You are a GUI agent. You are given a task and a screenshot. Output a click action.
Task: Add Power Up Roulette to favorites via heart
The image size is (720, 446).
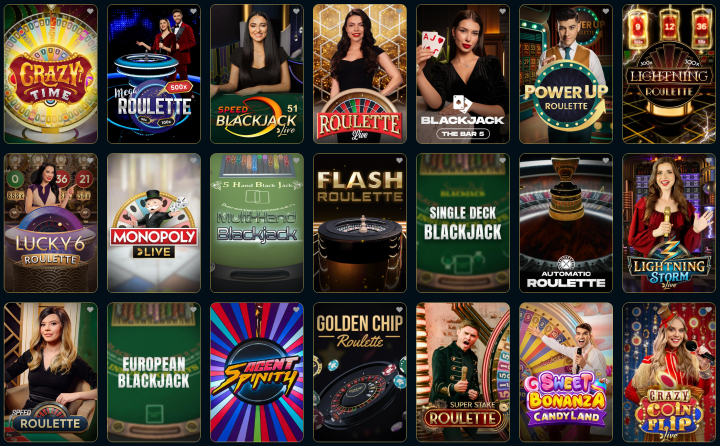[x=606, y=11]
